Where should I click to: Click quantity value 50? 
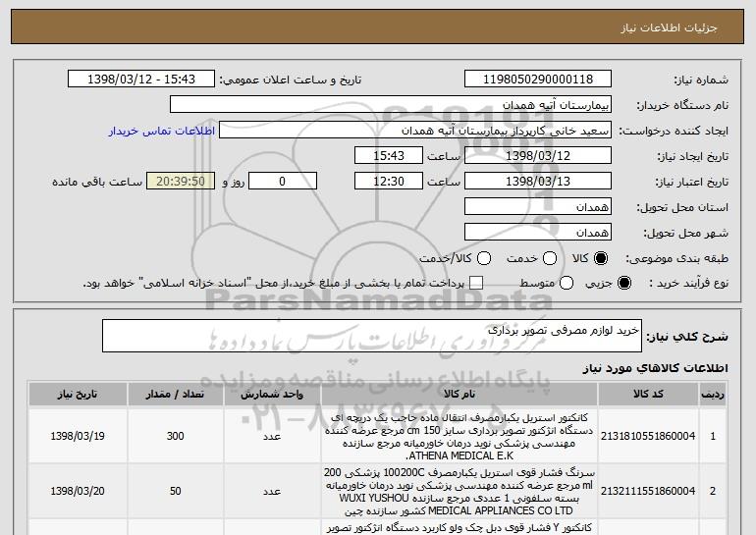pos(176,491)
